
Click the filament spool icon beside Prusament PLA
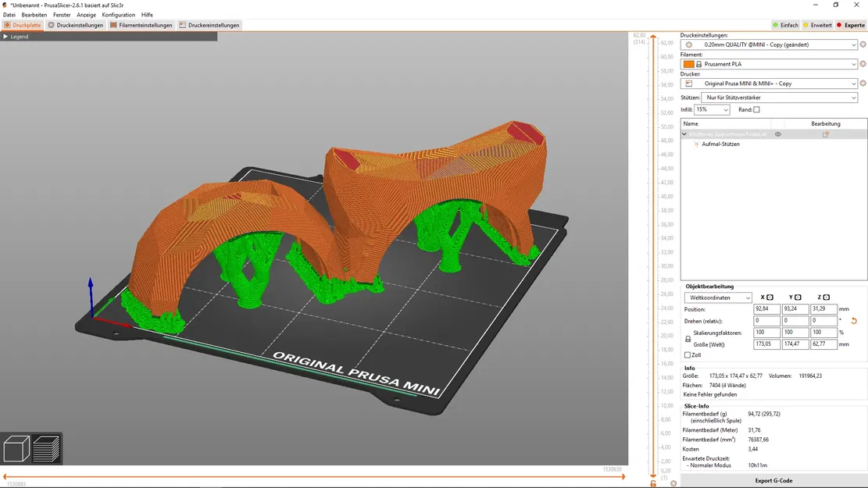click(688, 63)
